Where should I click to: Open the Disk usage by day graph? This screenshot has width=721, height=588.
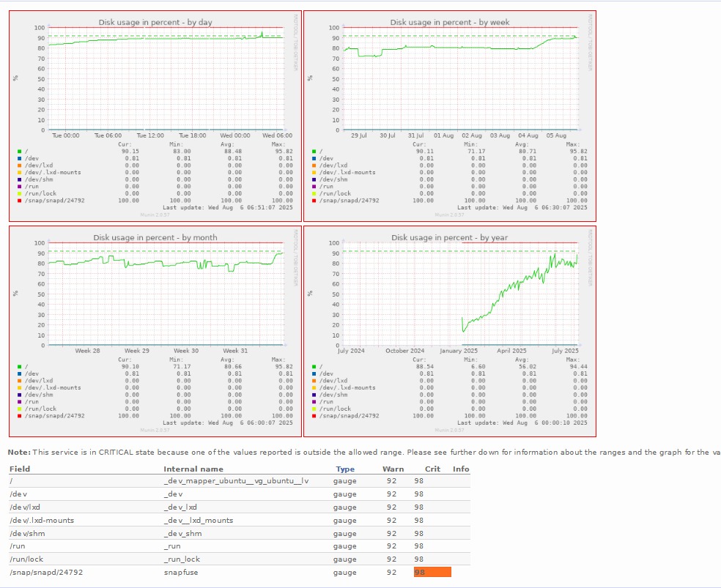155,115
